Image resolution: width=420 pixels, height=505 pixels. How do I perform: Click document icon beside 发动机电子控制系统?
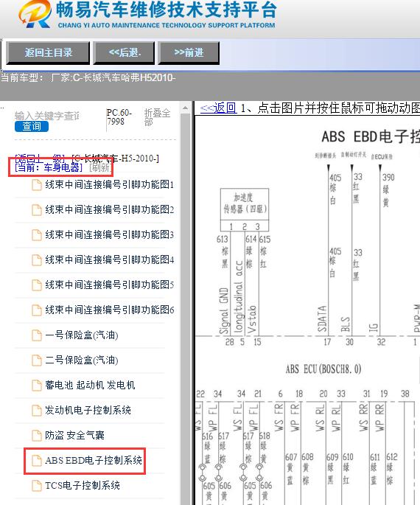37,411
